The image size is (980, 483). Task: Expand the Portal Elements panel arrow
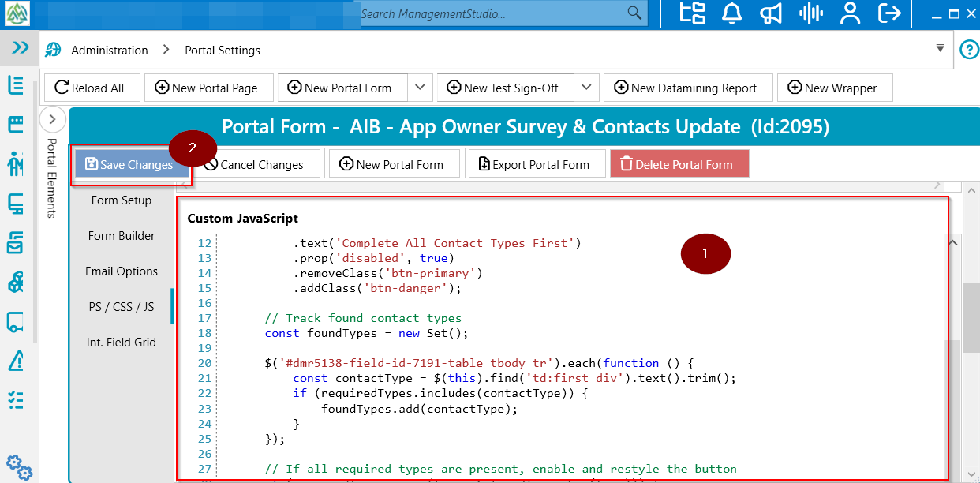[52, 119]
